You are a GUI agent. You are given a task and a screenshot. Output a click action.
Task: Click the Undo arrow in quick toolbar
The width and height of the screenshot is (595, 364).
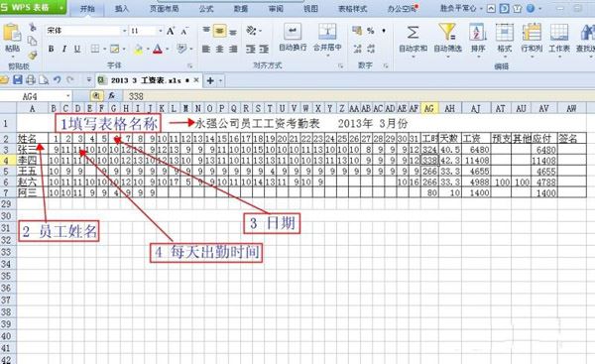coord(57,79)
